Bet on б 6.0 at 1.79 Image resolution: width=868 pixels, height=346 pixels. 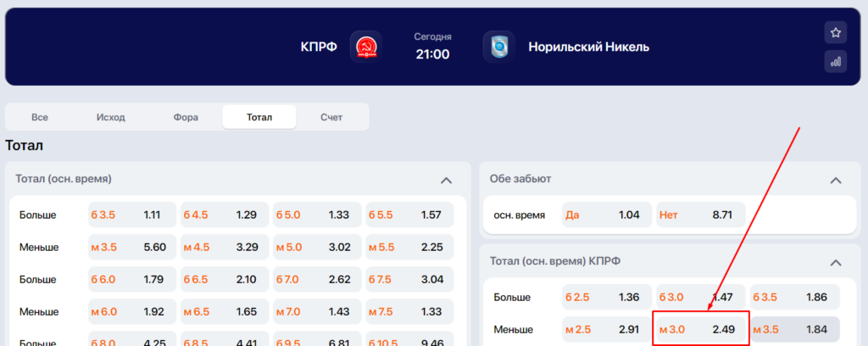coord(132,280)
